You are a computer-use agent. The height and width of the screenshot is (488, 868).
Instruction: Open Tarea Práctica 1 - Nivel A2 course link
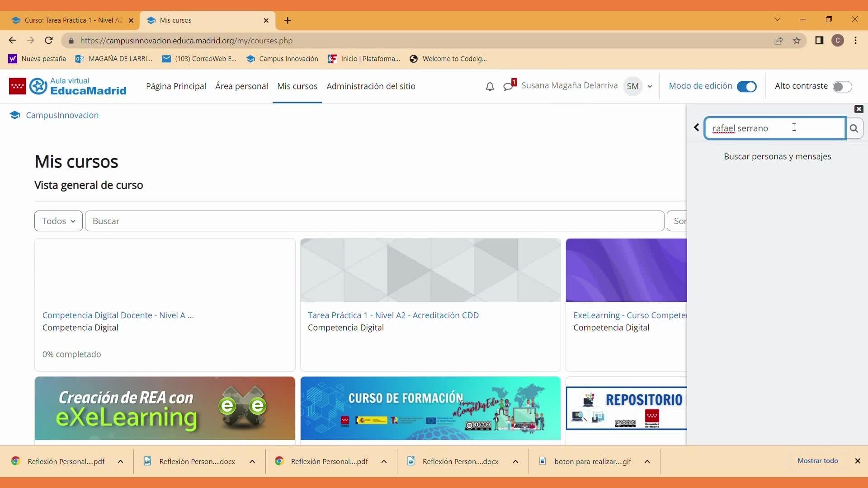tap(393, 315)
